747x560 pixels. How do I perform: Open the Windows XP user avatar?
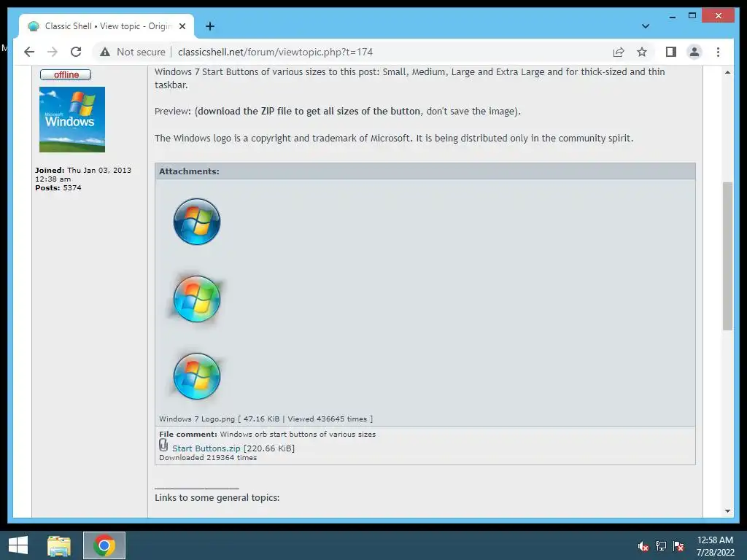click(x=72, y=120)
